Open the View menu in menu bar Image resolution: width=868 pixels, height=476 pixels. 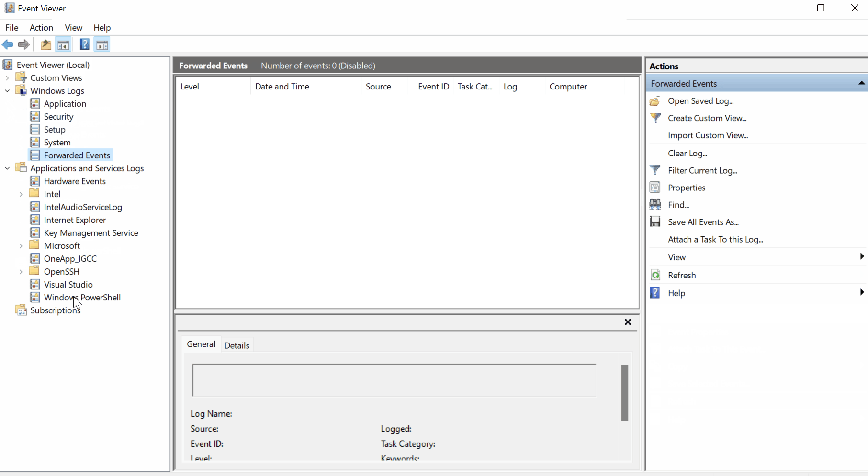pyautogui.click(x=74, y=27)
